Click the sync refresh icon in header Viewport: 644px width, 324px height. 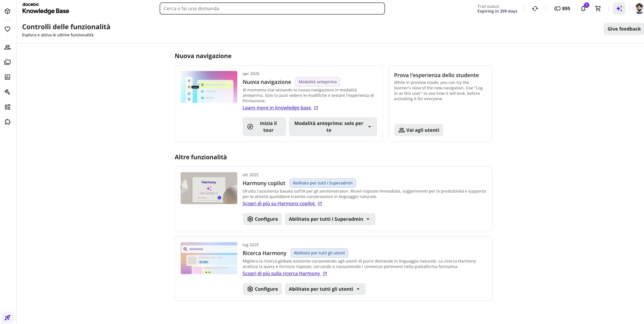[535, 8]
